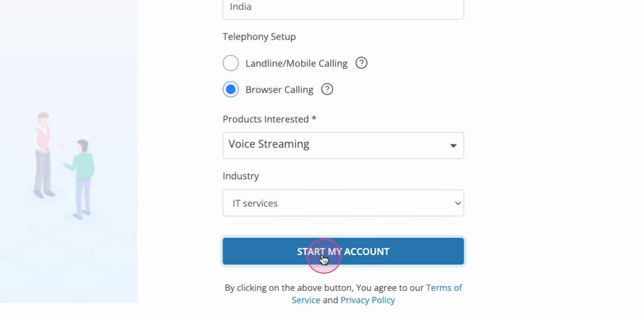Image resolution: width=644 pixels, height=315 pixels.
Task: Click the caret arrow in Voice Streaming box
Action: click(453, 145)
